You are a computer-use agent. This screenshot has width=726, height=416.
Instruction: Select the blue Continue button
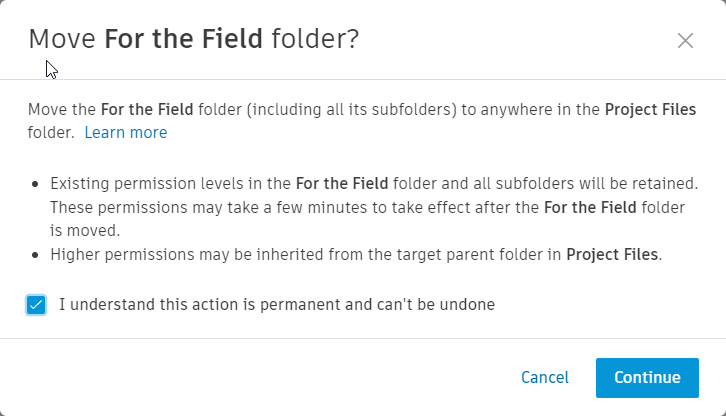pyautogui.click(x=647, y=378)
